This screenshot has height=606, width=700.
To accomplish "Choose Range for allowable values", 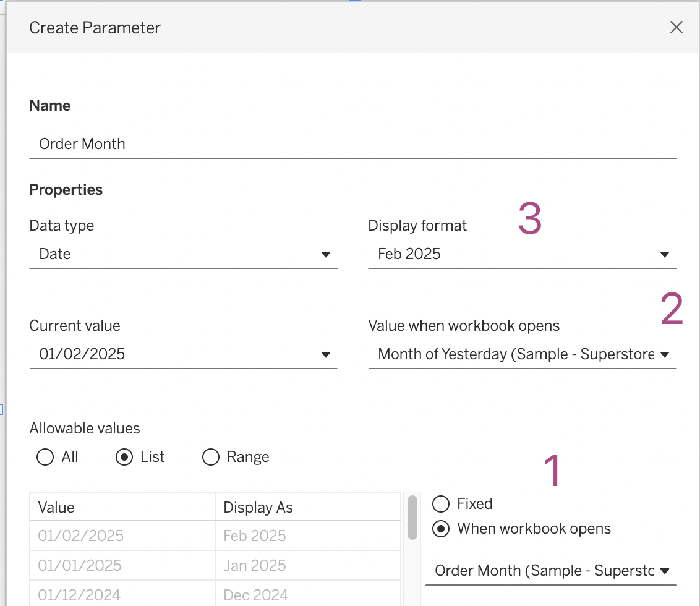I will tap(211, 457).
